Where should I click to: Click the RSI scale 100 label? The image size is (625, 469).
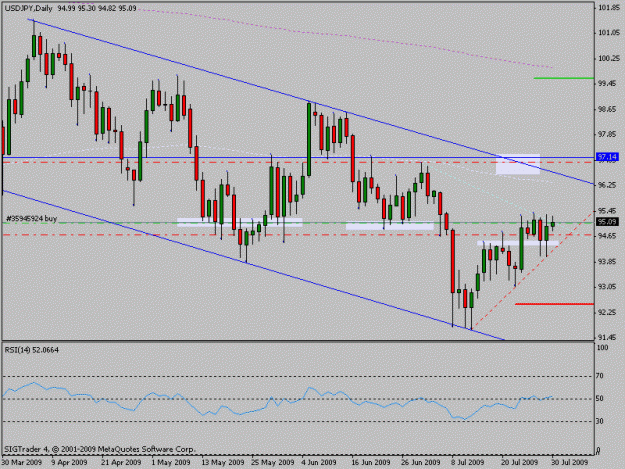(x=602, y=348)
